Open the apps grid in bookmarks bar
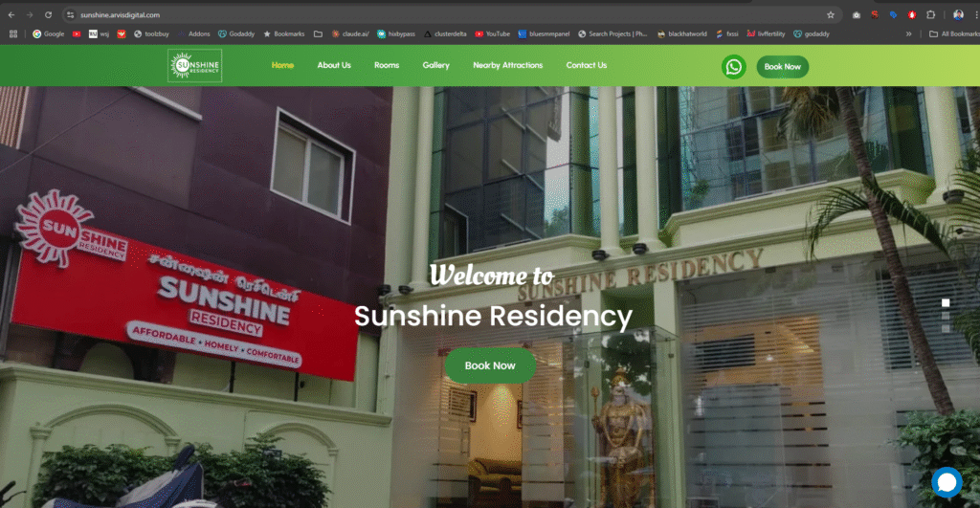Image resolution: width=980 pixels, height=508 pixels. (13, 33)
